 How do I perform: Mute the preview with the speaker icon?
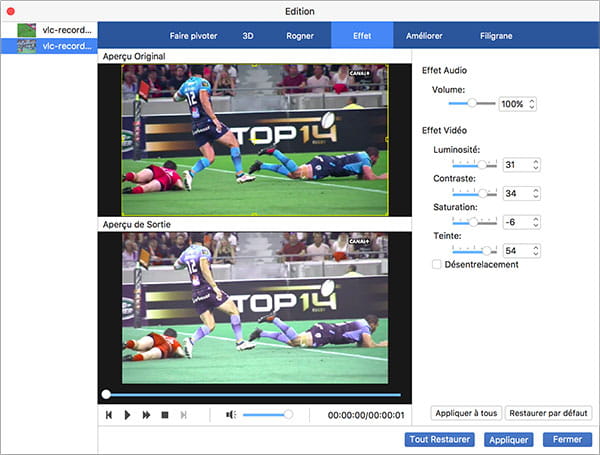point(231,414)
